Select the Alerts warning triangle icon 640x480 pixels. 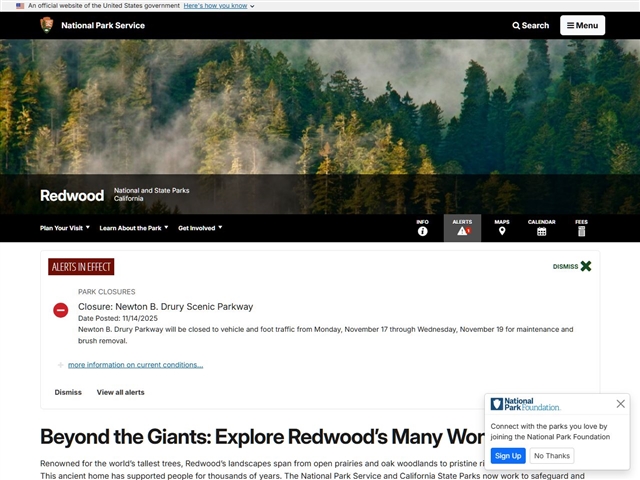(x=462, y=230)
